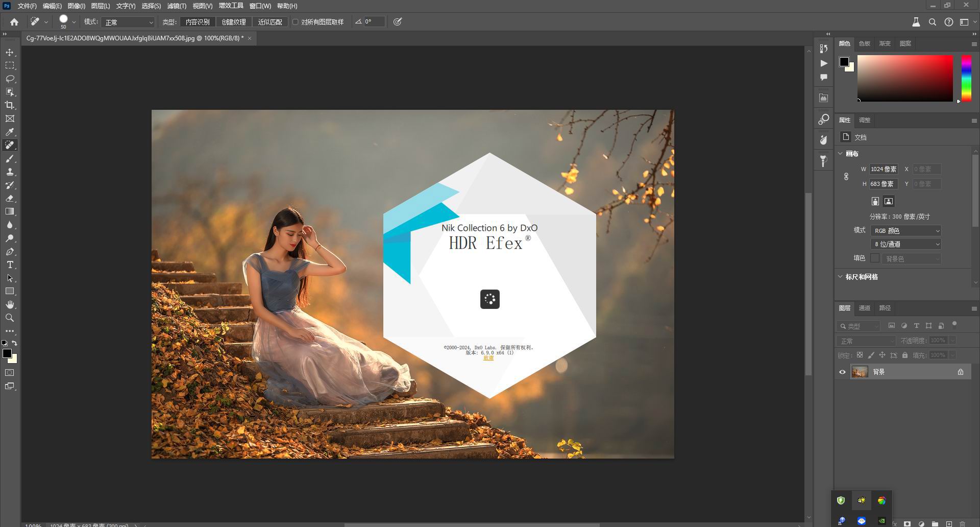The width and height of the screenshot is (980, 527).
Task: Select the Pen tool
Action: point(10,251)
